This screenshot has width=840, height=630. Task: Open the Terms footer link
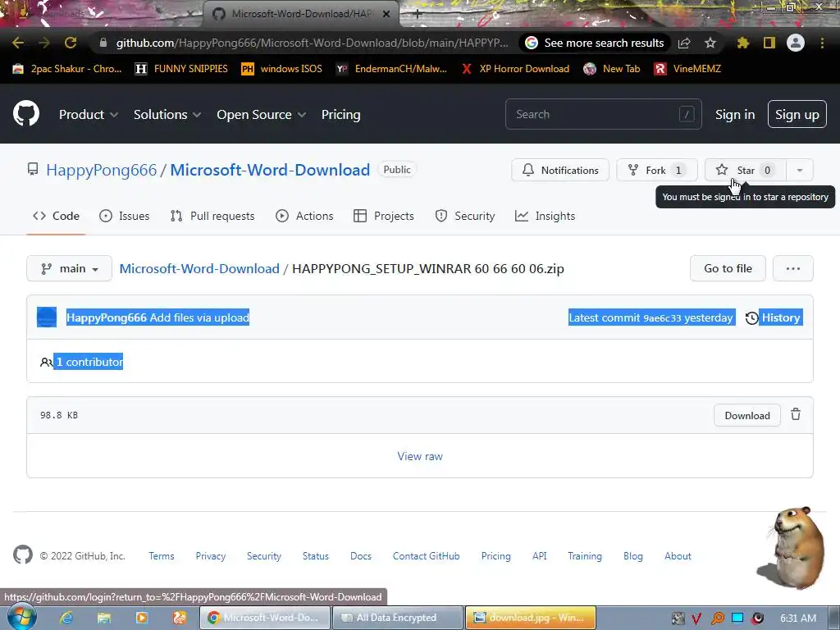[x=162, y=556]
